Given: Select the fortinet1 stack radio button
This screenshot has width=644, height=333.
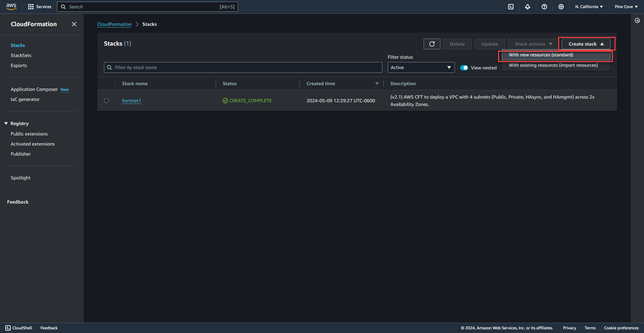Looking at the screenshot, I should (106, 101).
